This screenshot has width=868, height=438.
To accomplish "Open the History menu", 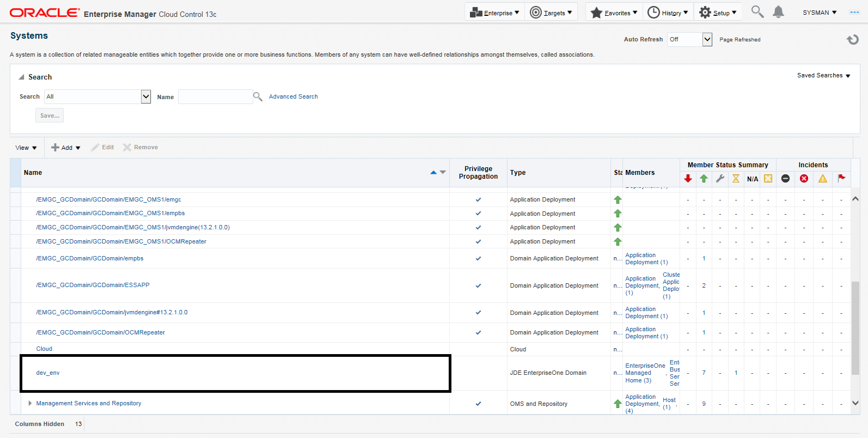I will [668, 13].
